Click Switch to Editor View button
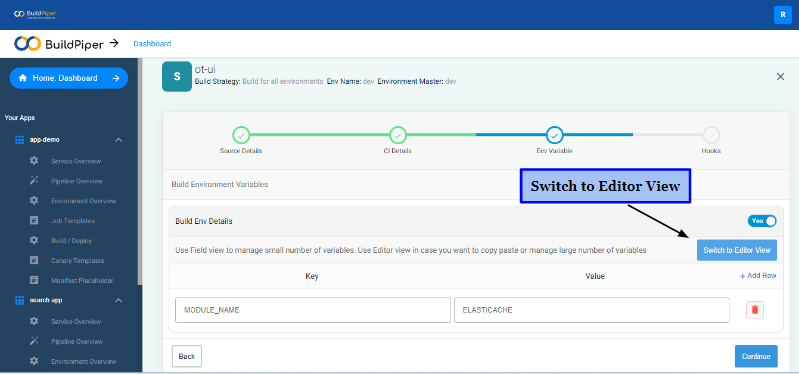Image resolution: width=799 pixels, height=374 pixels. pos(737,250)
